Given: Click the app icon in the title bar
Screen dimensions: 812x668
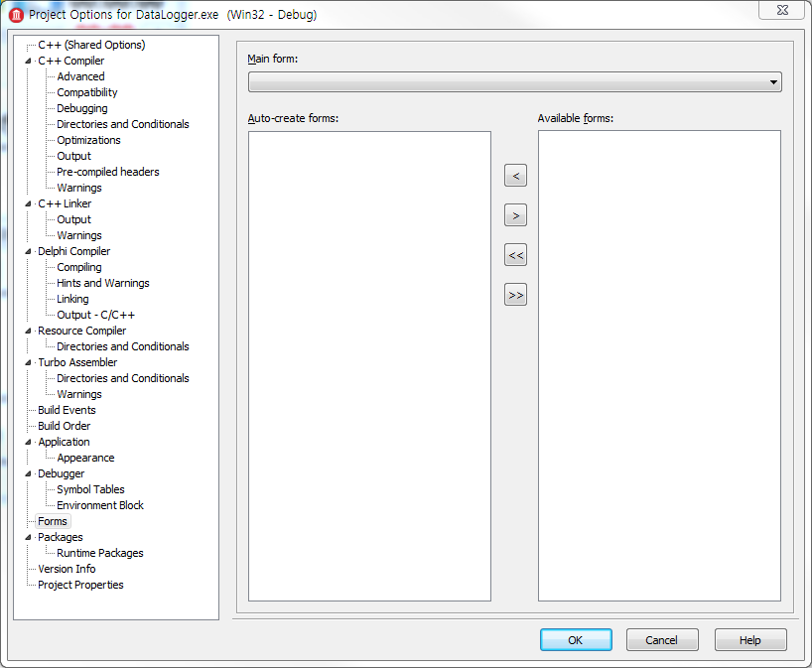Looking at the screenshot, I should pyautogui.click(x=16, y=15).
